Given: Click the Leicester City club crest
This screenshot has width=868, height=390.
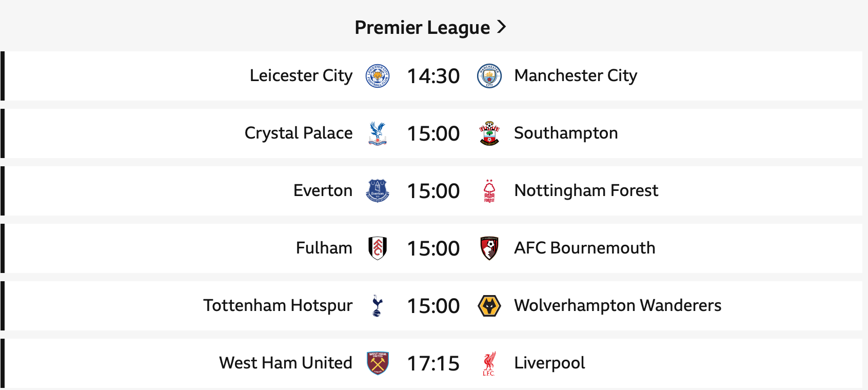Looking at the screenshot, I should click(x=378, y=76).
